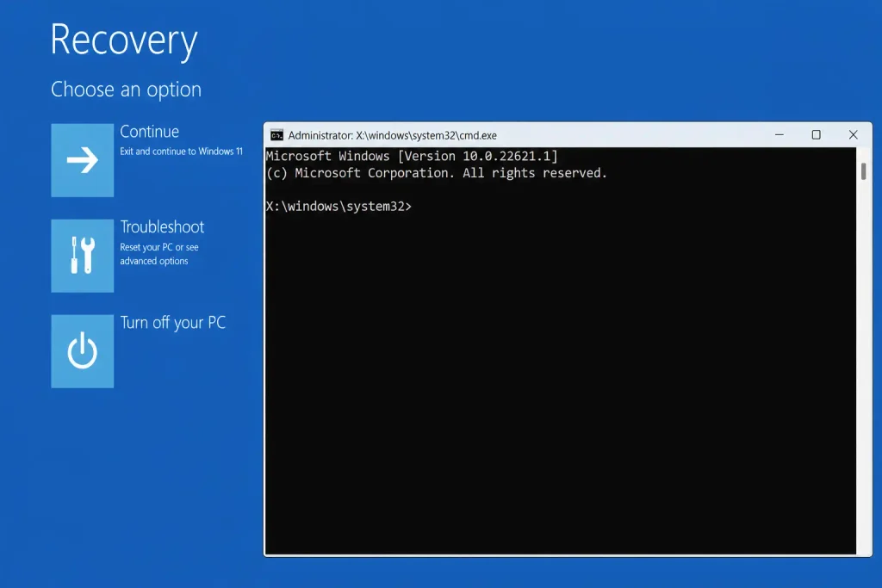Maximize the Command Prompt window
This screenshot has height=588, width=882.
click(x=817, y=135)
